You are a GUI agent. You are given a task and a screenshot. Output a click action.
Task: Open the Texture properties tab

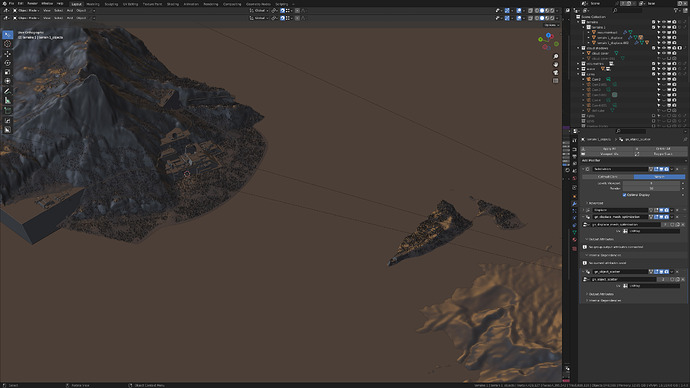tap(574, 249)
